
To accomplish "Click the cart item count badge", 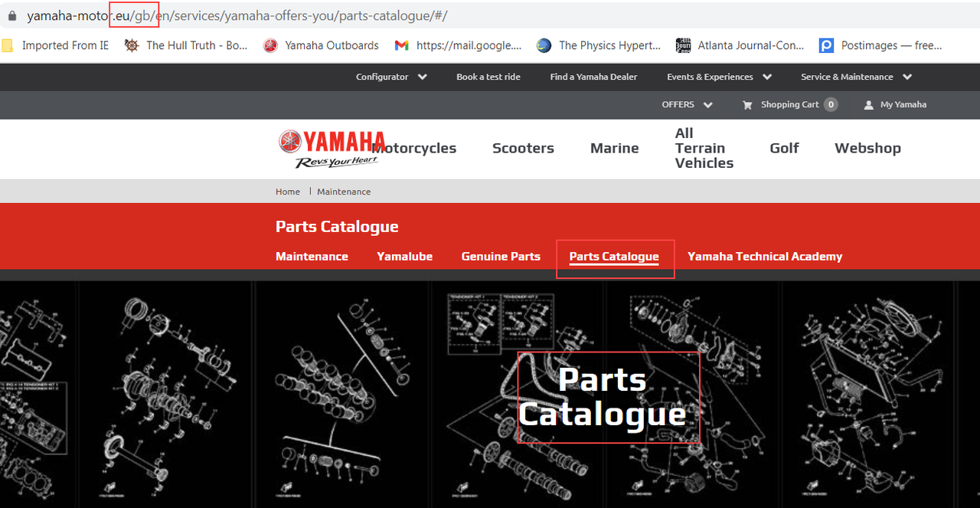I will pos(831,104).
